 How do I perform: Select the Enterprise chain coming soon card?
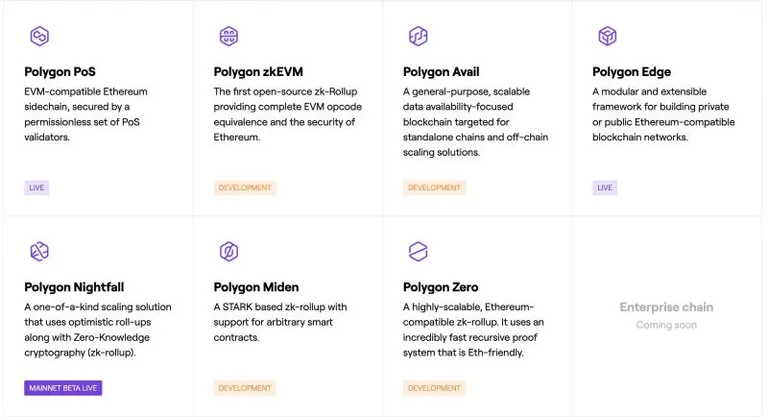coord(666,316)
